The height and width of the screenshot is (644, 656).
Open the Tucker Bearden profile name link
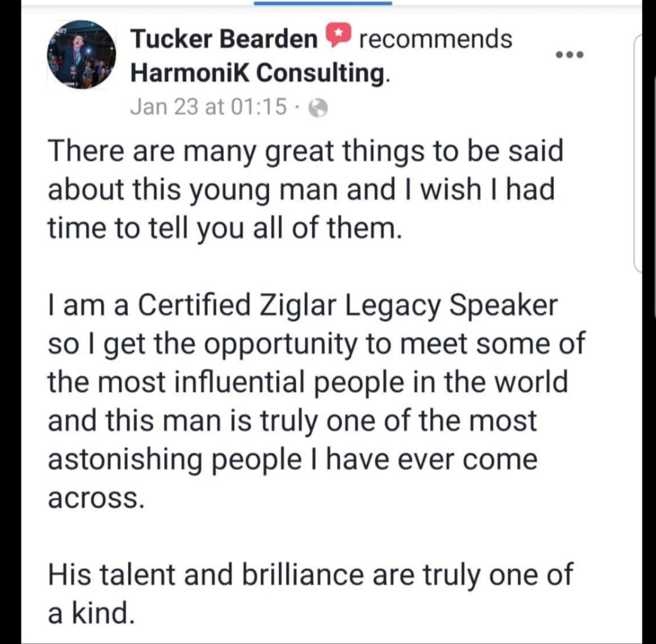224,39
